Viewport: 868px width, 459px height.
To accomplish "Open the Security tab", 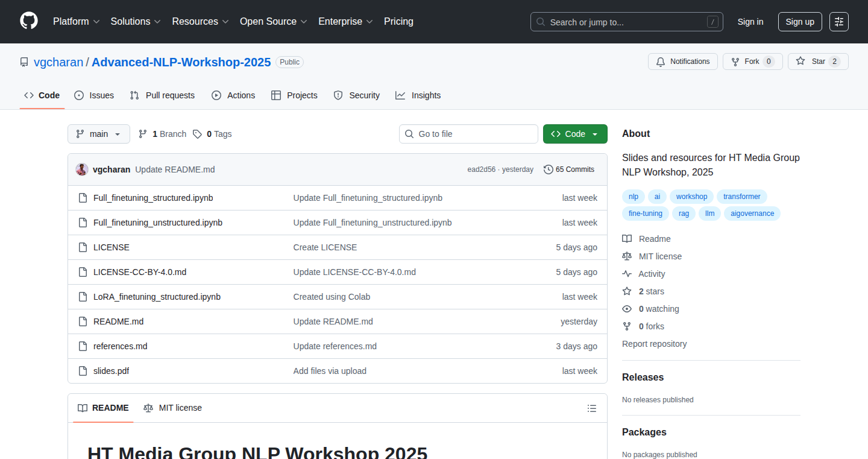I will pyautogui.click(x=356, y=95).
